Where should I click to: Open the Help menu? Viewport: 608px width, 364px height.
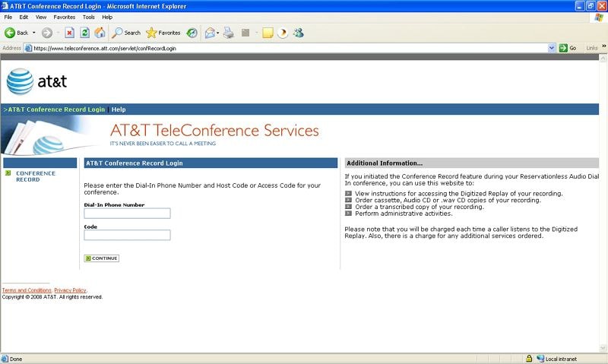point(107,17)
